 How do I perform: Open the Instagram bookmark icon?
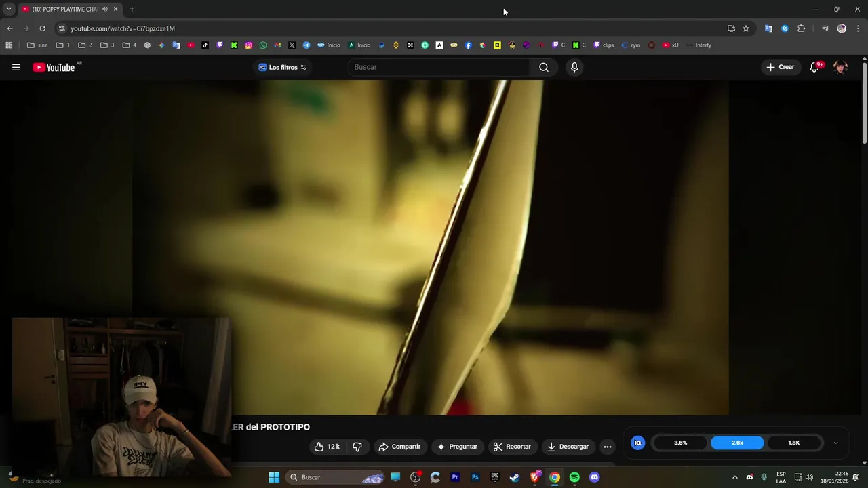tap(248, 45)
